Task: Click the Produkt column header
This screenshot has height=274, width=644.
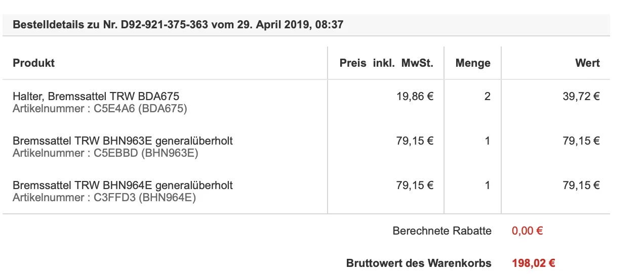Action: pyautogui.click(x=33, y=63)
